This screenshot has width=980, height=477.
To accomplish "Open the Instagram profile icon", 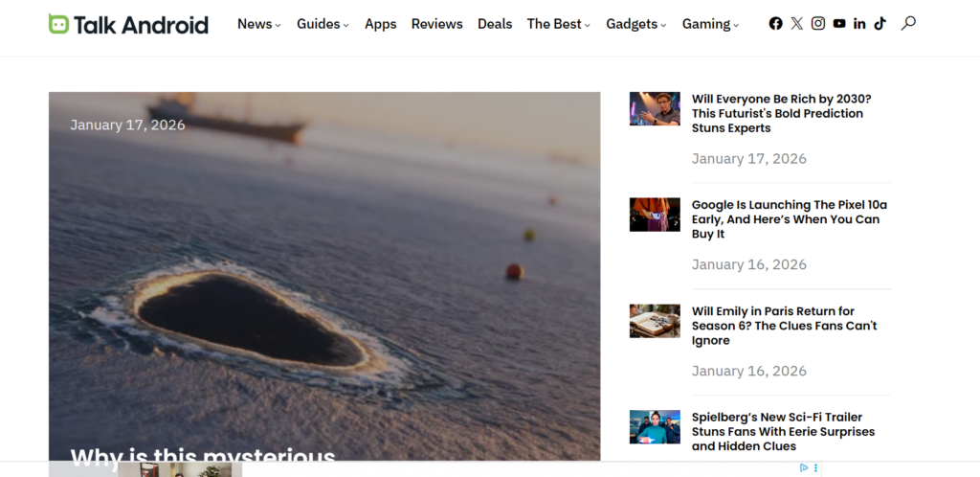I will 818,24.
